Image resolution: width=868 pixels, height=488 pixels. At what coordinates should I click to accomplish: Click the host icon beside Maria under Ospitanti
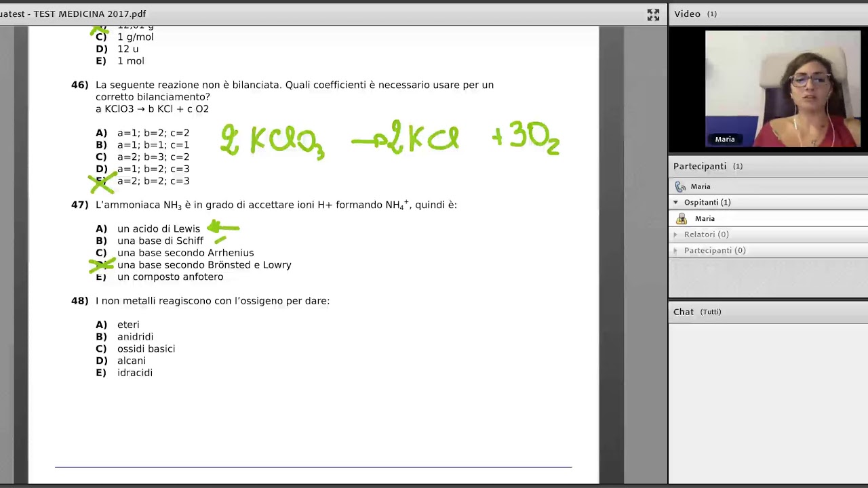coord(682,218)
